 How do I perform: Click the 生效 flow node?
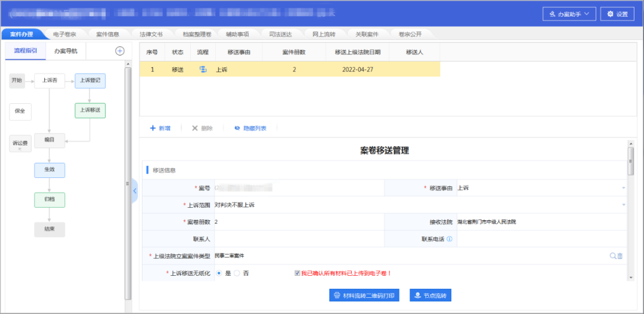(49, 170)
